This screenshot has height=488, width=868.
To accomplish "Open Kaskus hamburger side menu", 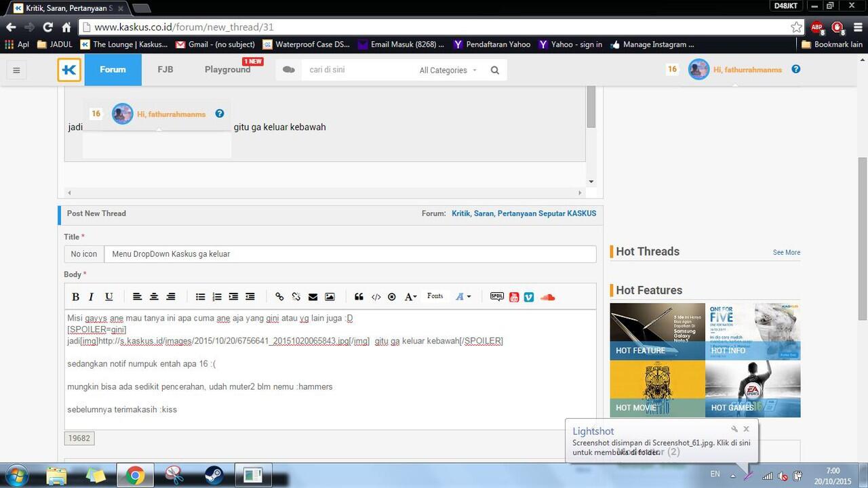I will [x=16, y=70].
